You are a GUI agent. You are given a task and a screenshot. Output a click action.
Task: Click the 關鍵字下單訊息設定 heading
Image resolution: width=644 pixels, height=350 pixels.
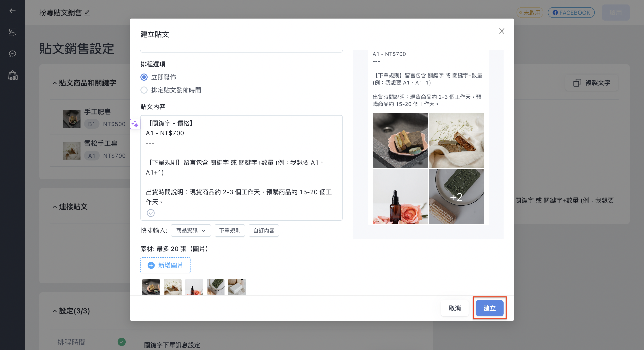(172, 345)
